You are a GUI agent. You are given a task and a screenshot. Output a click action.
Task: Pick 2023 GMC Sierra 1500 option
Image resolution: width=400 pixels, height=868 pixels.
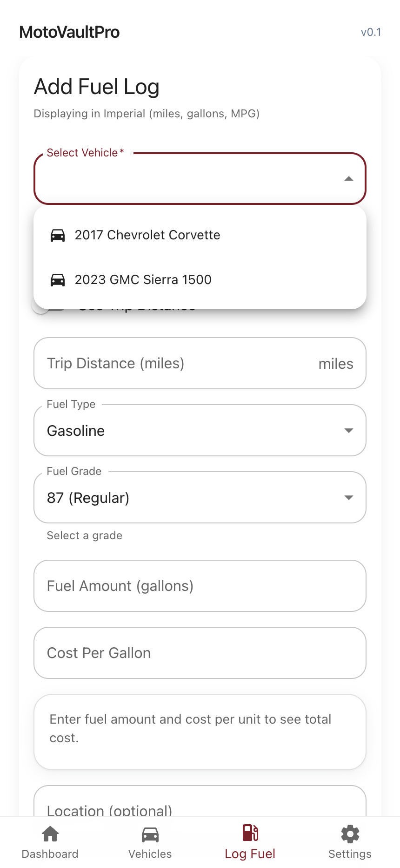[143, 280]
